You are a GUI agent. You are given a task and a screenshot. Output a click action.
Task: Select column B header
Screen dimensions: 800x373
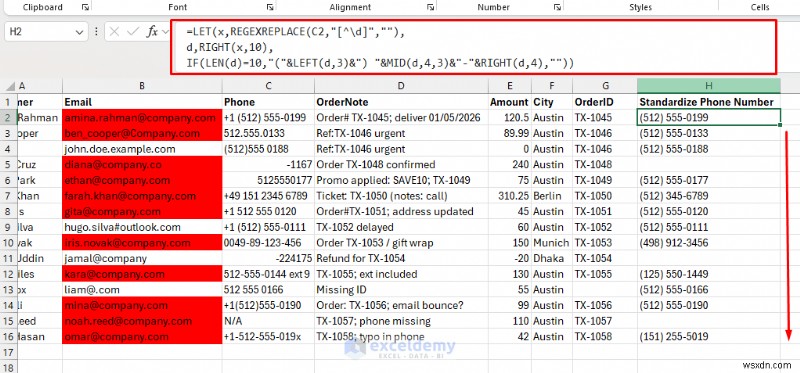(x=142, y=86)
